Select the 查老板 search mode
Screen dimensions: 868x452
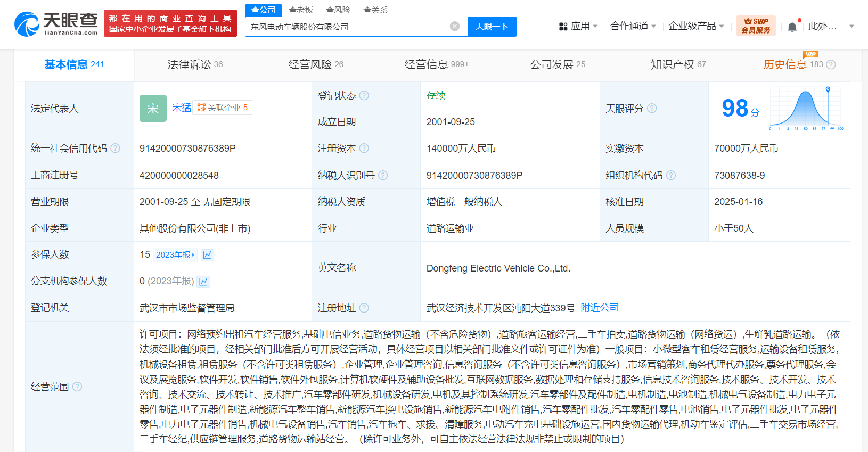click(x=301, y=10)
